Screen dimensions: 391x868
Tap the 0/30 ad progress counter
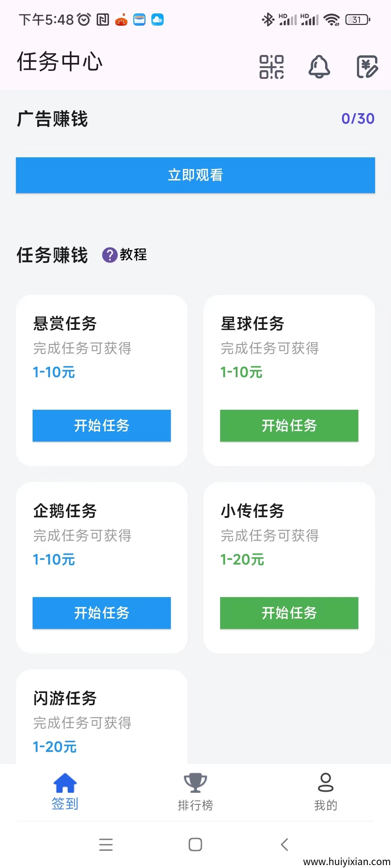358,119
